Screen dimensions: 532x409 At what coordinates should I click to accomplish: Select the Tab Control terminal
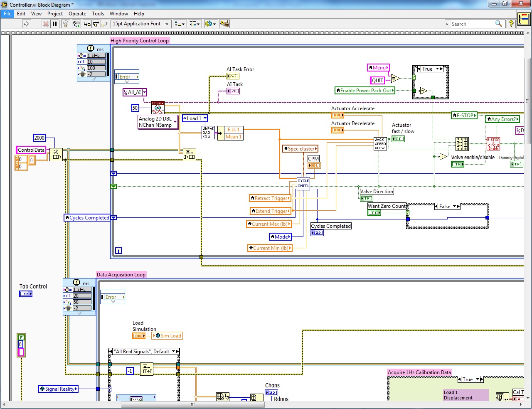click(26, 294)
